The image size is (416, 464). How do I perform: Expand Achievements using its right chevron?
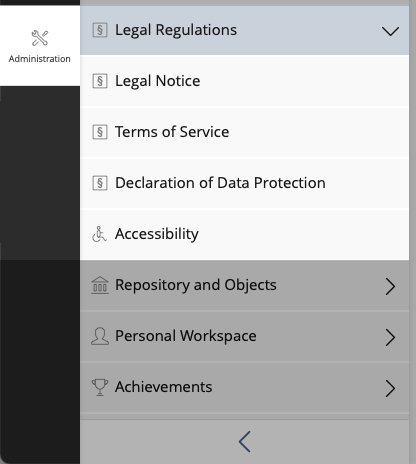390,388
